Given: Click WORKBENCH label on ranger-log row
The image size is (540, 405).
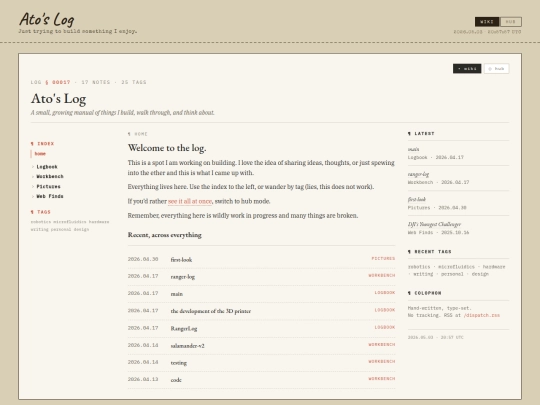Looking at the screenshot, I should [382, 276].
